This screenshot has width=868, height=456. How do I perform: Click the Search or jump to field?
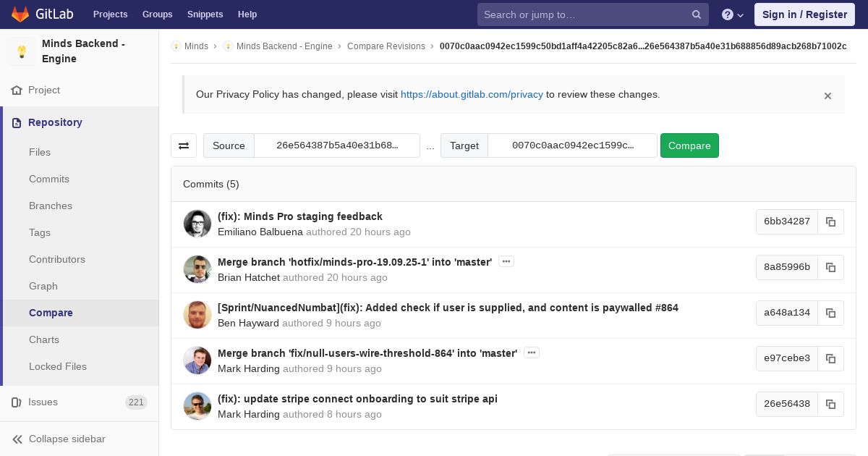tap(584, 14)
